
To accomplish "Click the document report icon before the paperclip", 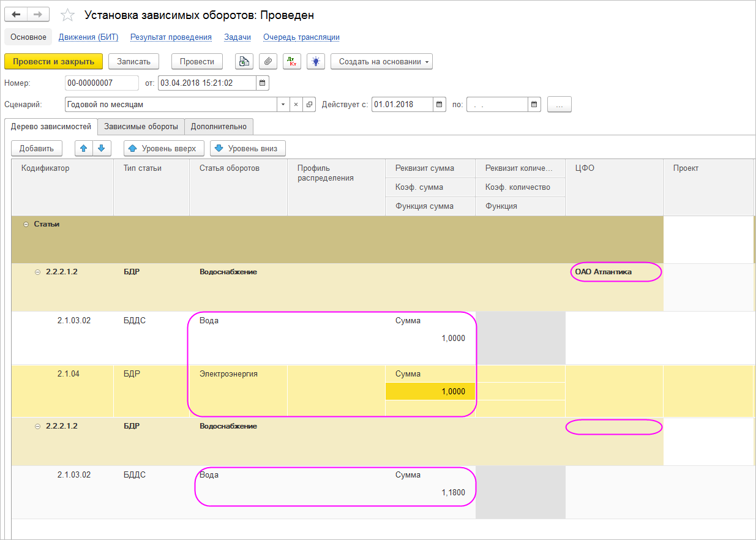I will (244, 61).
